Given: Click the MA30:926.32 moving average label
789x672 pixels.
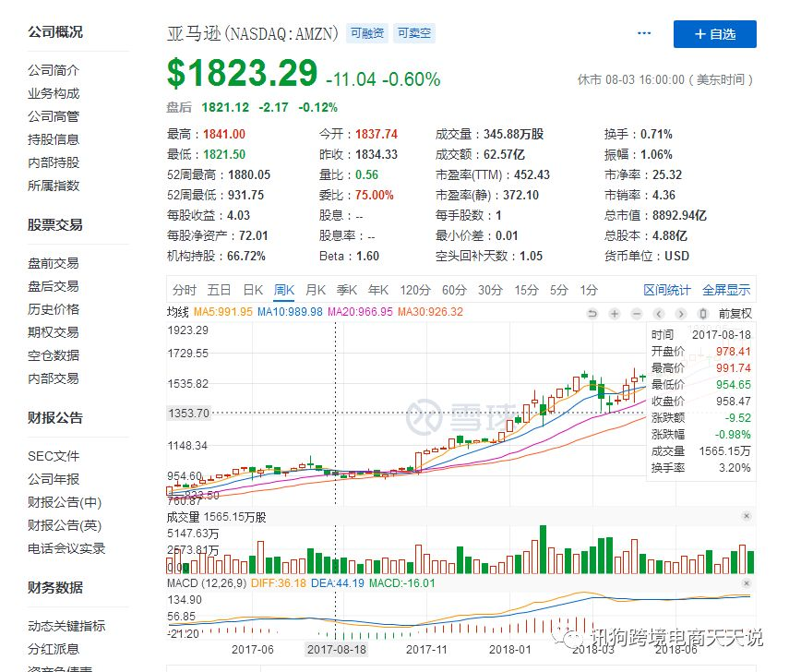Looking at the screenshot, I should (x=430, y=312).
